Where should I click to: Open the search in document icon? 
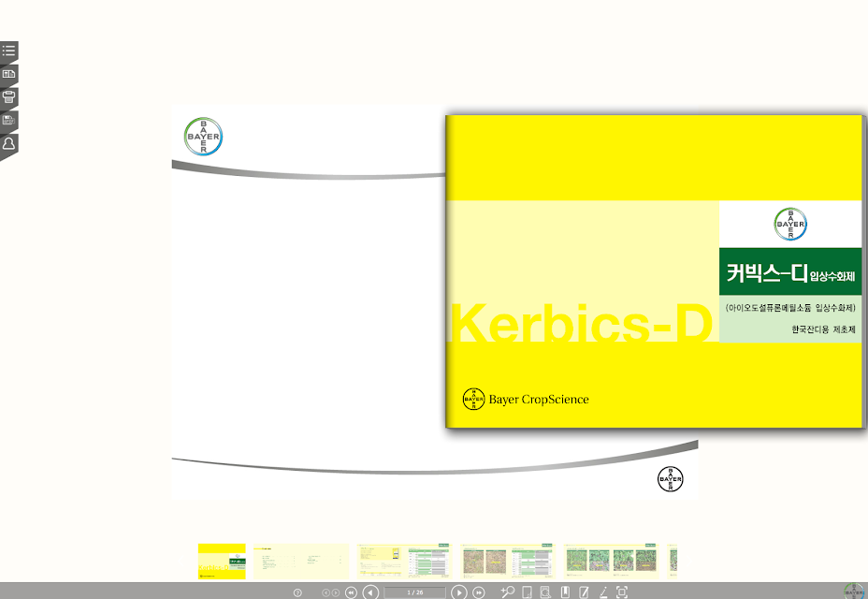545,592
